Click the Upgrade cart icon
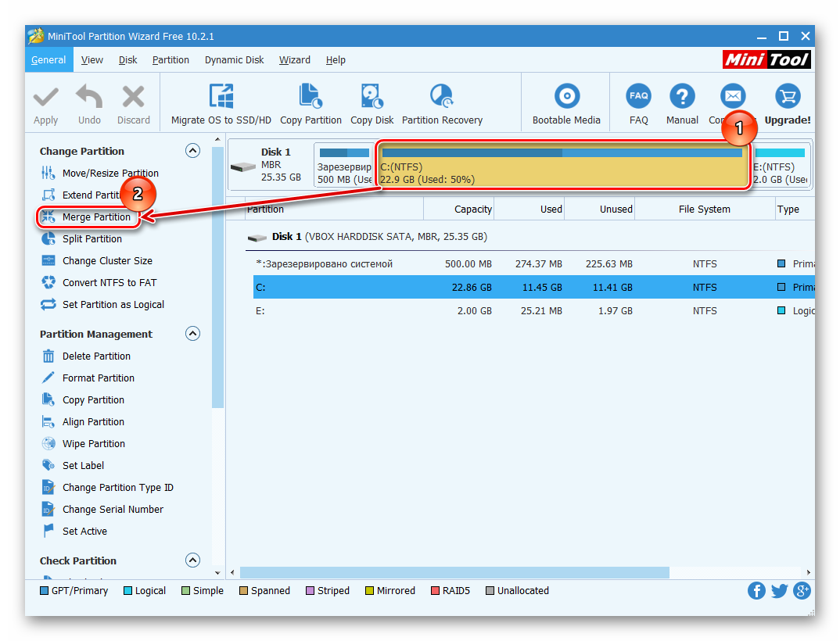 pos(788,96)
